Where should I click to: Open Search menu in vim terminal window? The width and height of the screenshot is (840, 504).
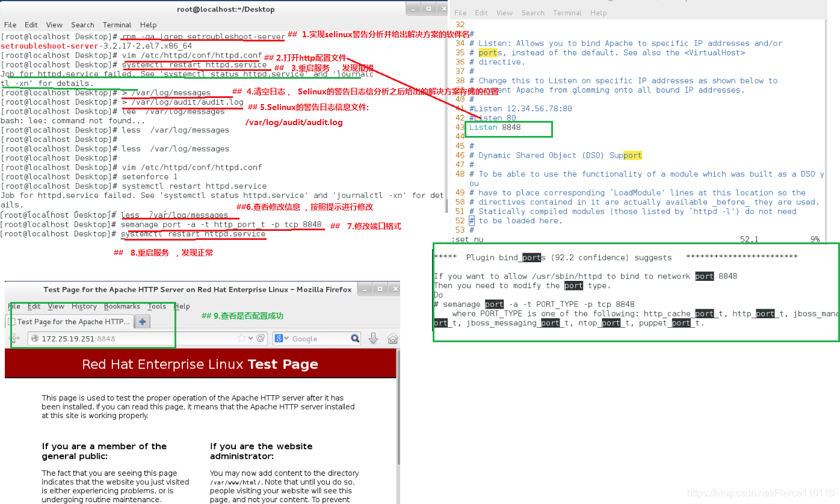(x=533, y=13)
